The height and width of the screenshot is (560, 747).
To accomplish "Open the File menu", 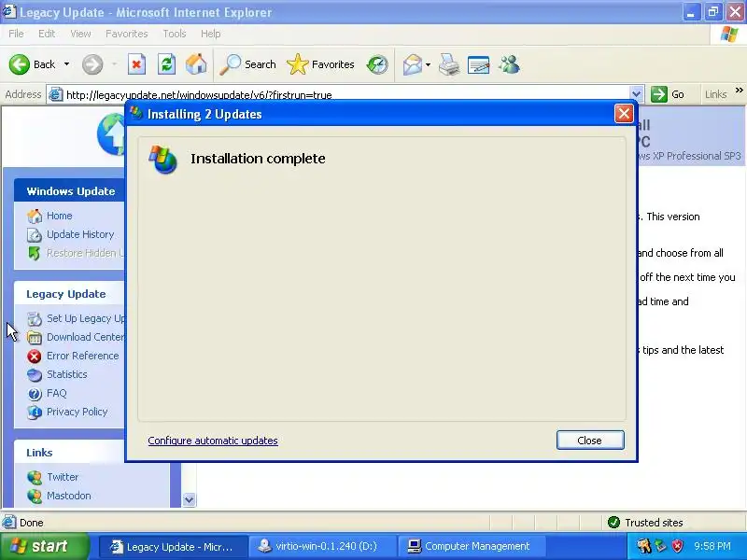I will [x=16, y=34].
